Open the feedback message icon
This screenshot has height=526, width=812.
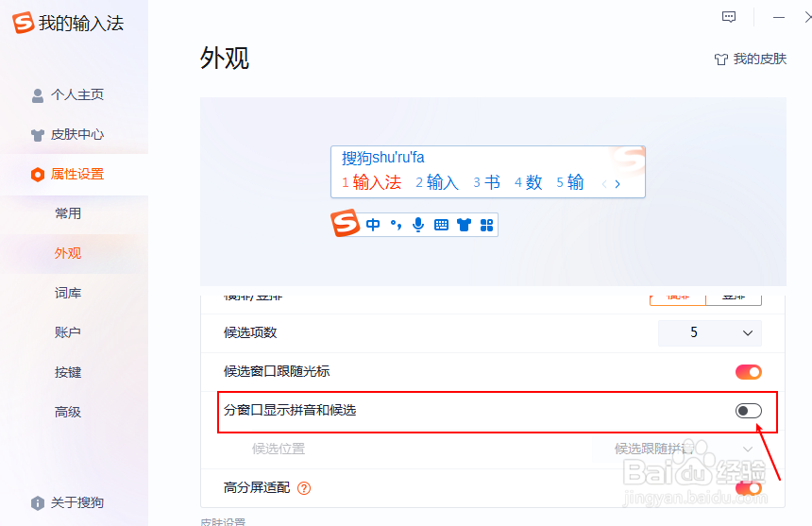click(x=729, y=17)
